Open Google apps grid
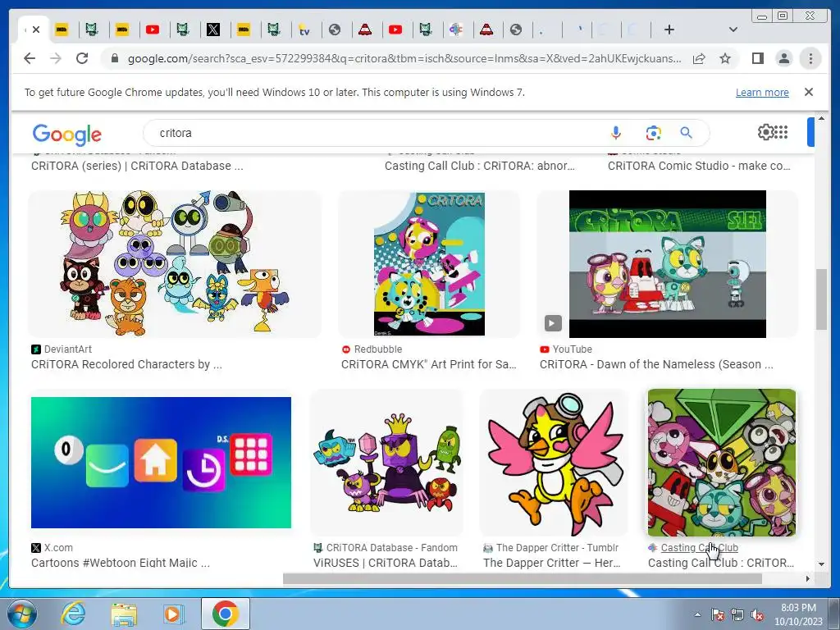 781,132
